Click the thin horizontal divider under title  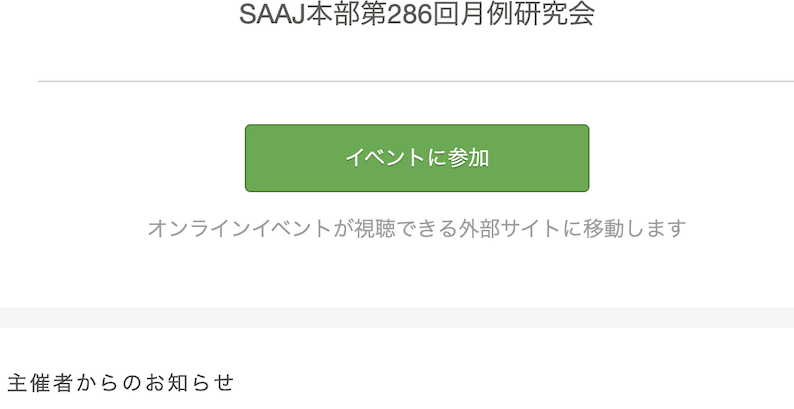(416, 81)
